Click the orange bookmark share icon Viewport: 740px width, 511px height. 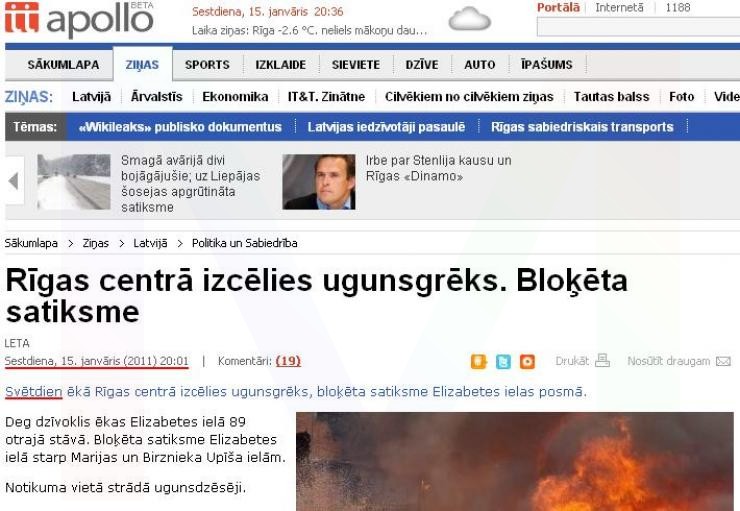(479, 361)
